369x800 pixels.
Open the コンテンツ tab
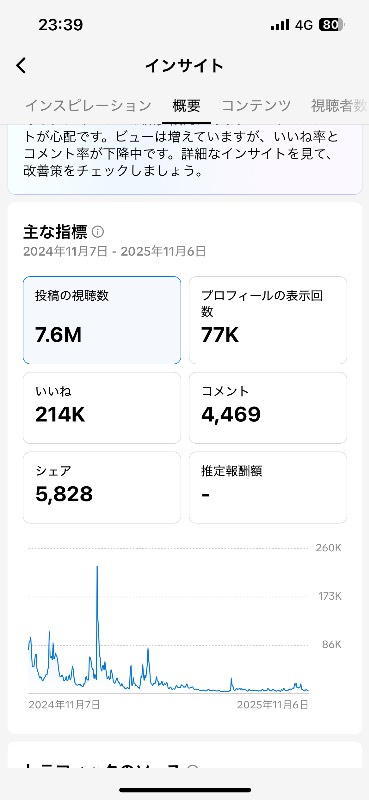pyautogui.click(x=256, y=106)
